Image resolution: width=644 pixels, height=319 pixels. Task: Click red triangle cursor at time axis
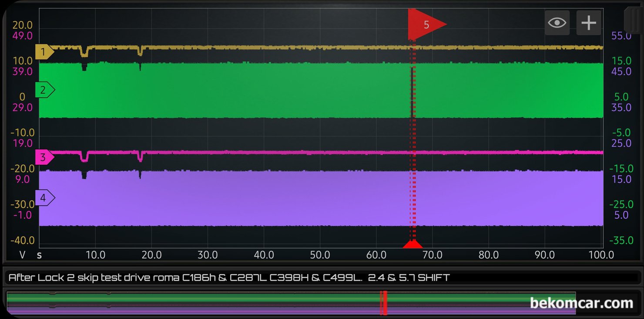click(x=413, y=244)
